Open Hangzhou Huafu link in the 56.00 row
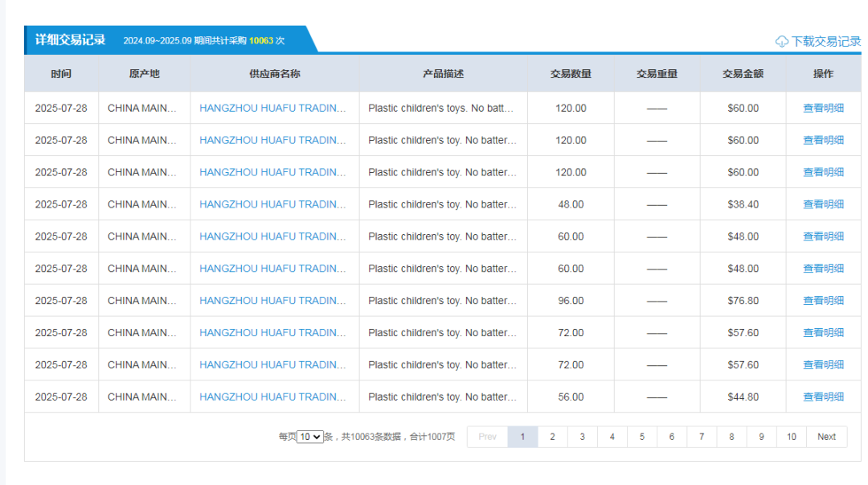This screenshot has width=868, height=485. point(272,397)
